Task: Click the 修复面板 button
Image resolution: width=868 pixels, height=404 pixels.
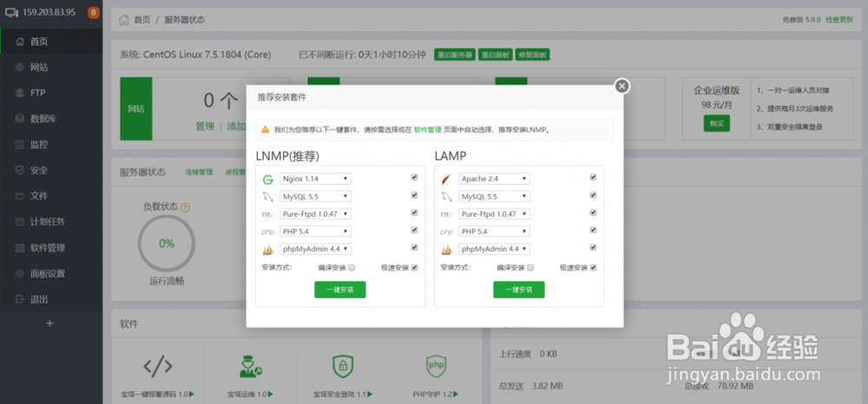Action: click(x=532, y=55)
